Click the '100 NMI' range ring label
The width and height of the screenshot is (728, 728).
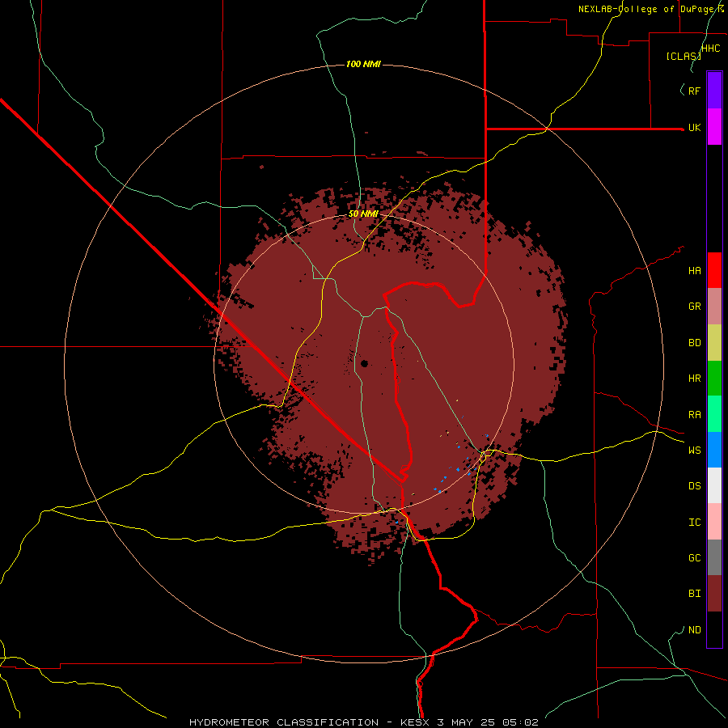point(363,64)
